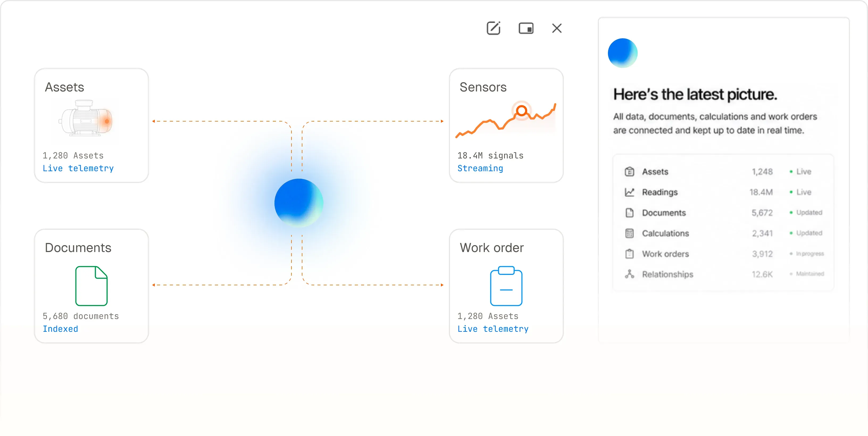Viewport: 868px width, 436px height.
Task: Close the diagram with the X icon
Action: tap(557, 28)
